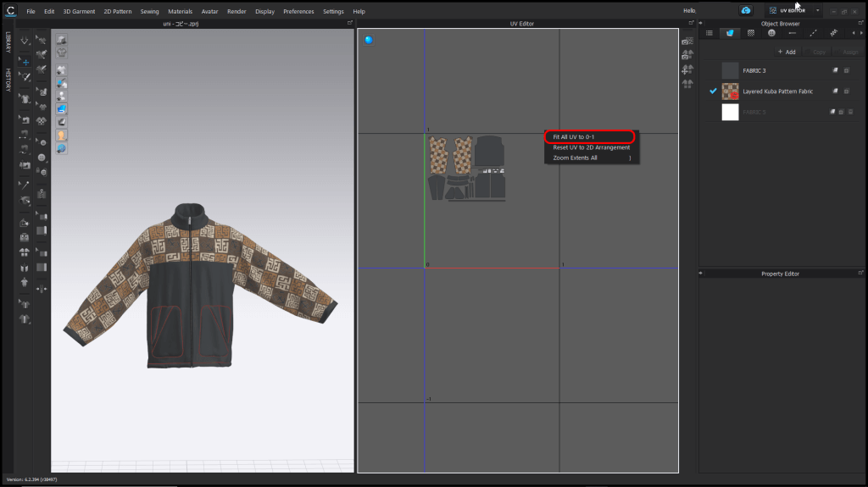Switch to the Puckering tab icon
Image resolution: width=868 pixels, height=487 pixels.
point(834,33)
